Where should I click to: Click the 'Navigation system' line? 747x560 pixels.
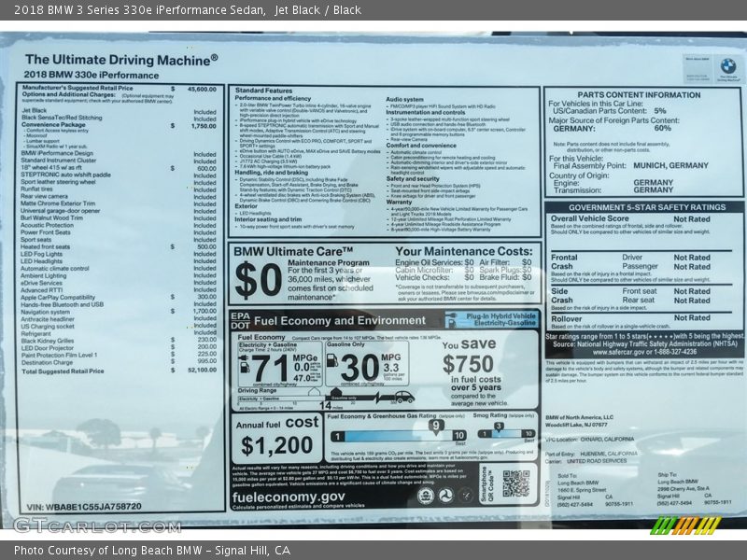coord(45,312)
